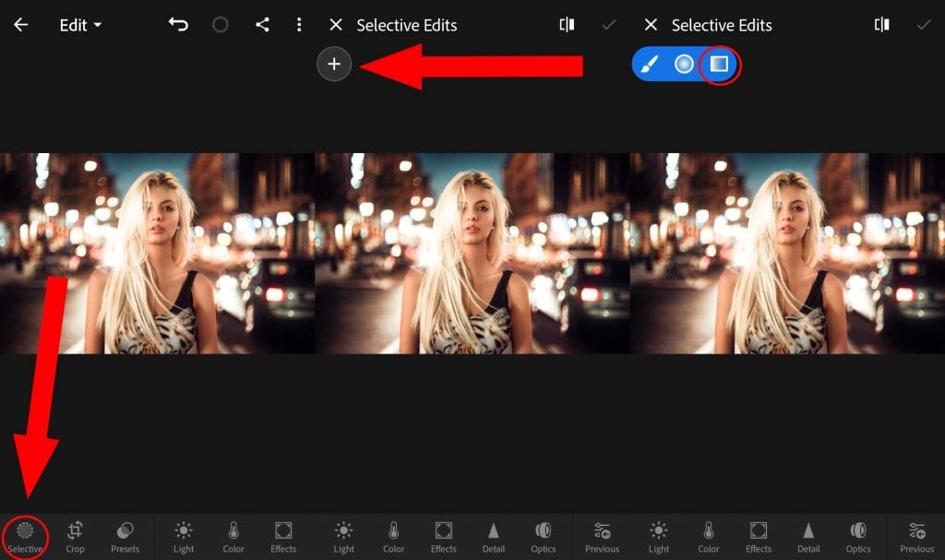Viewport: 945px width, 560px height.
Task: Go back using the left arrow
Action: [20, 25]
